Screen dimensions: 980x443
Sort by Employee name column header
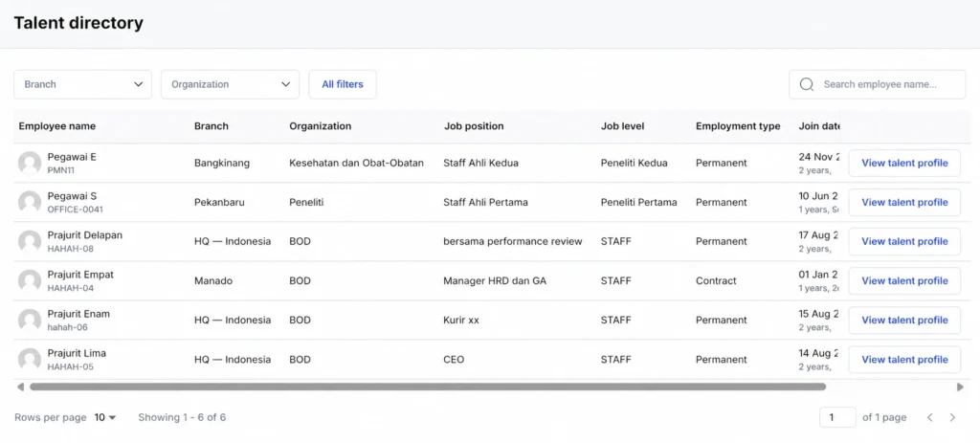coord(56,126)
